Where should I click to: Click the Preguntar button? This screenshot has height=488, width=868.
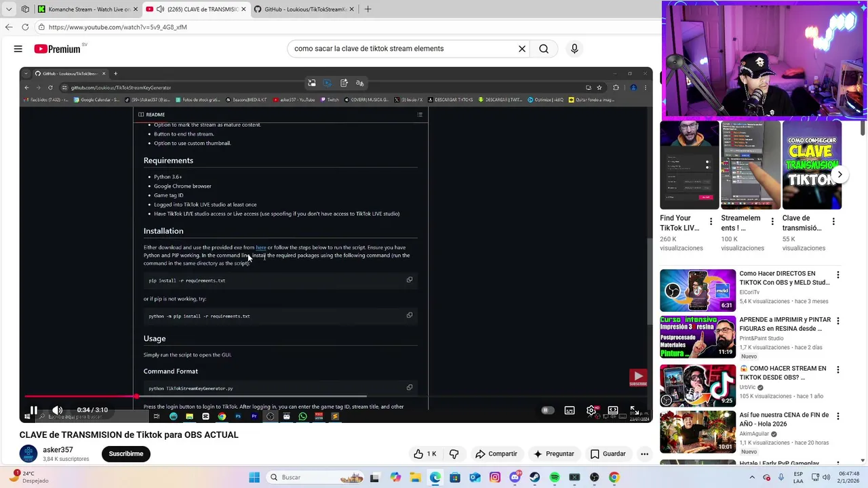point(554,454)
